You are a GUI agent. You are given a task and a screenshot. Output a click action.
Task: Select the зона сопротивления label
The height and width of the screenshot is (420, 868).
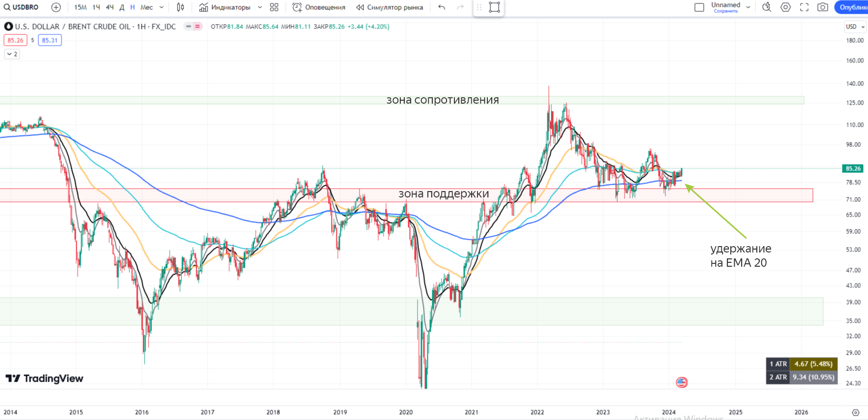[443, 100]
